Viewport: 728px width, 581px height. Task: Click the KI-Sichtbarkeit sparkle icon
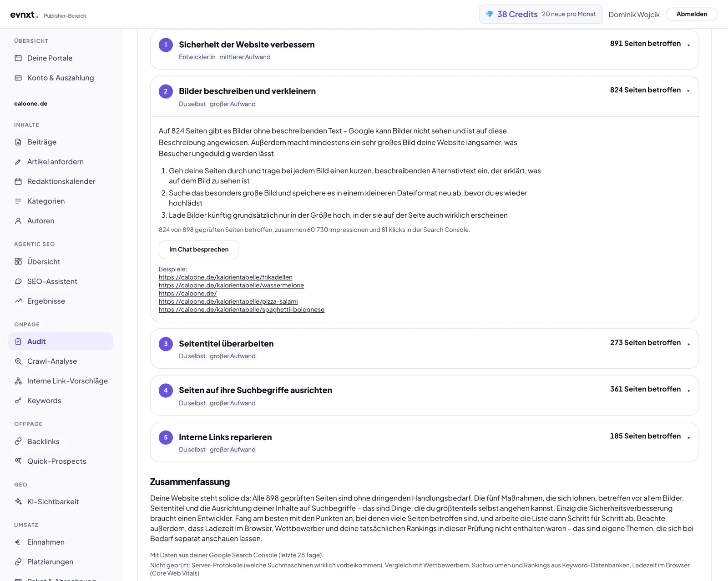tap(18, 501)
